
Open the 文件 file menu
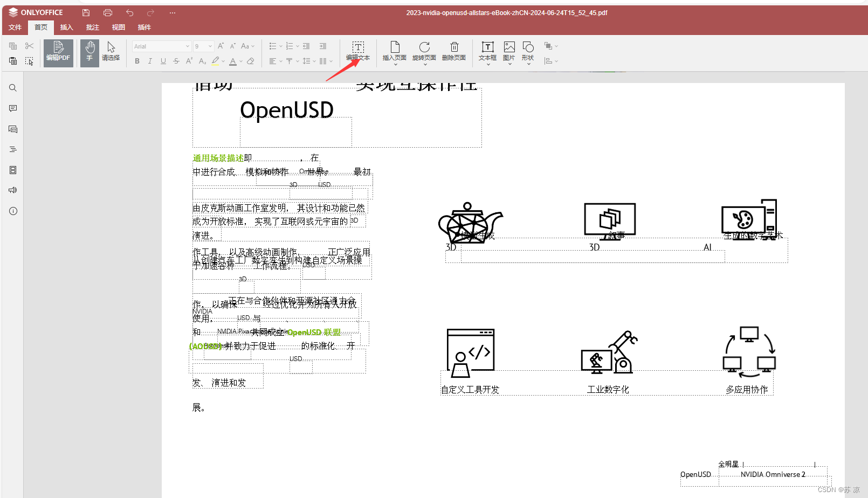[15, 27]
